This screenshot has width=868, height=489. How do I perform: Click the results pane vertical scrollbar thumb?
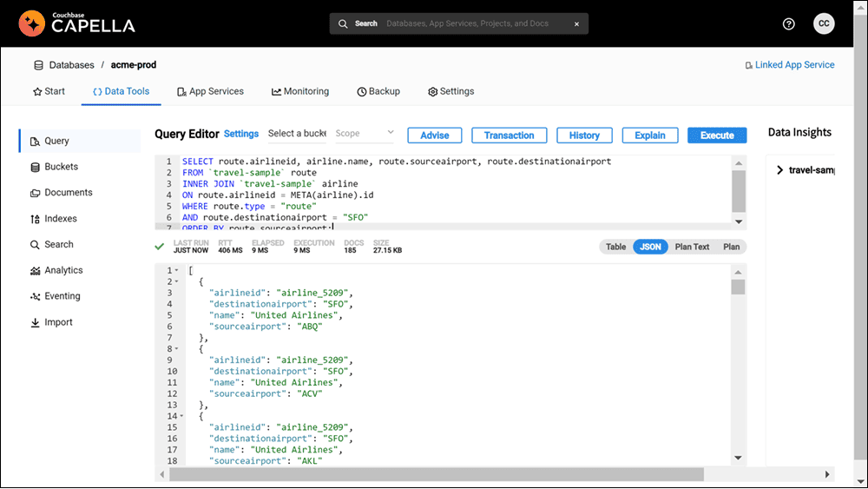(x=738, y=287)
